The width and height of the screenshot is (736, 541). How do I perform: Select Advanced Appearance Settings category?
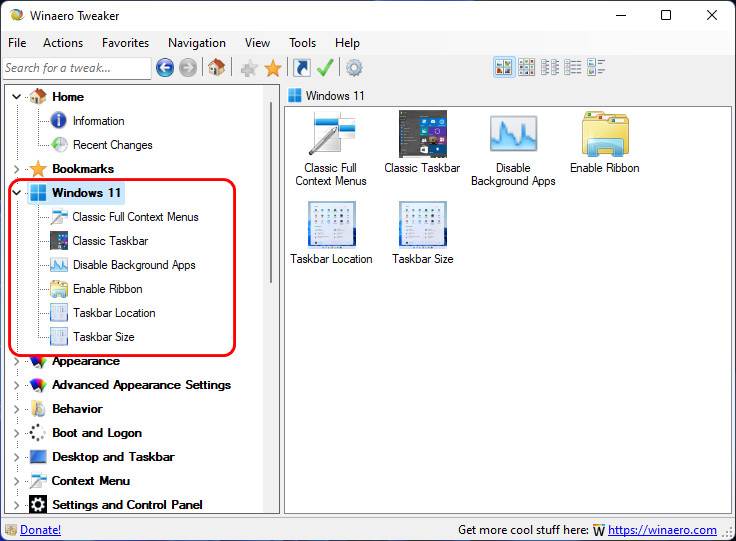click(x=141, y=385)
